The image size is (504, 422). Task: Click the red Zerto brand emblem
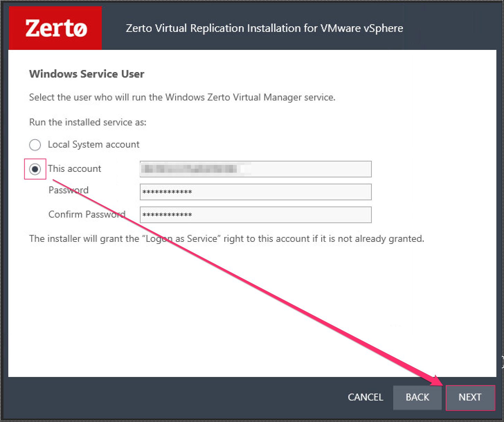point(55,28)
